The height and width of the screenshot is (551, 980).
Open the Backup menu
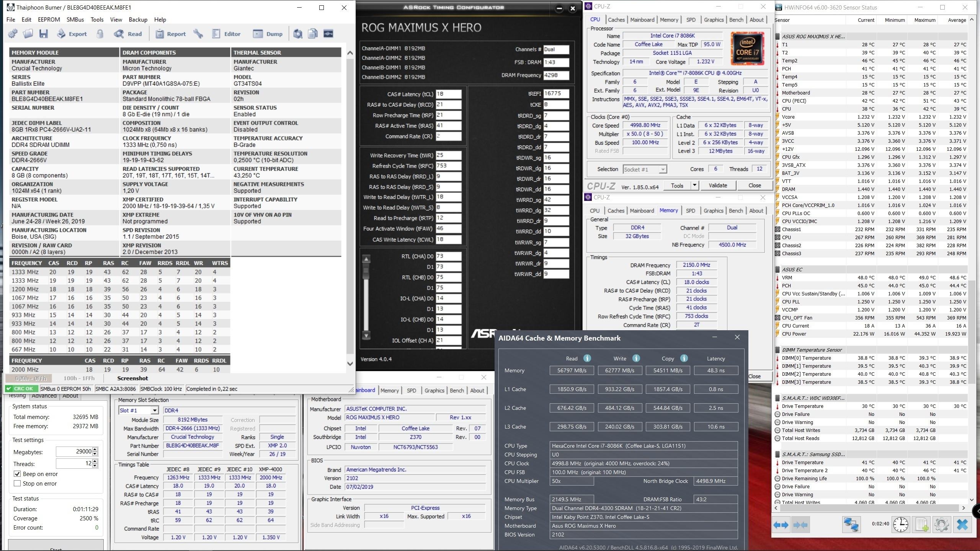(x=138, y=20)
